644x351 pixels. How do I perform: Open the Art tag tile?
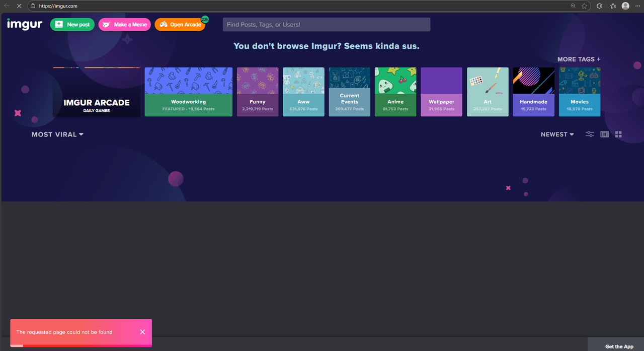(x=488, y=92)
